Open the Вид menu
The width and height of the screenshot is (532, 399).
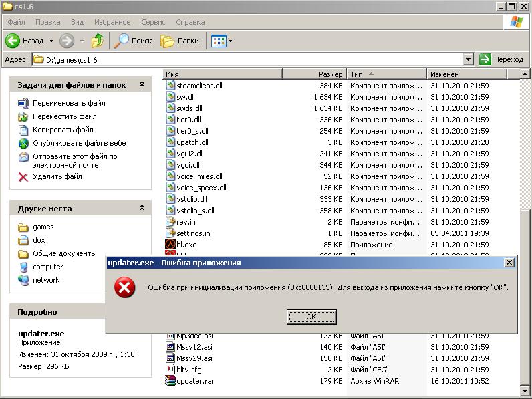(77, 22)
